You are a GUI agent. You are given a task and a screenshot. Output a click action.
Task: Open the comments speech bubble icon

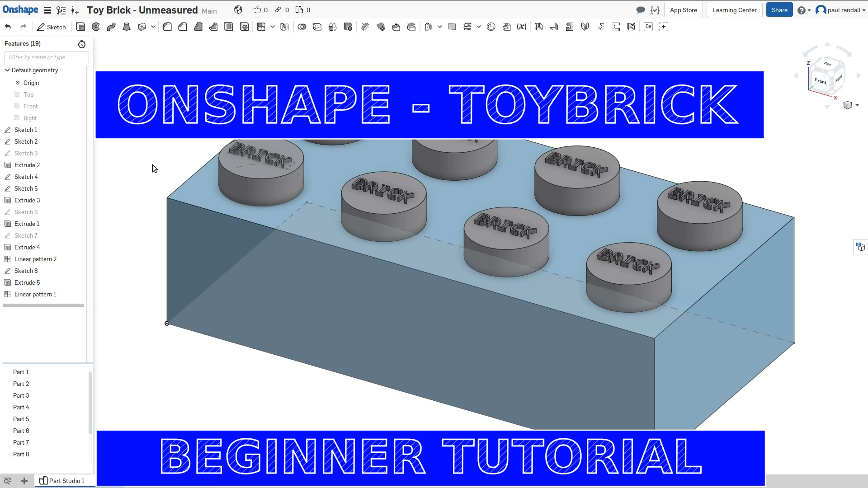coord(640,10)
